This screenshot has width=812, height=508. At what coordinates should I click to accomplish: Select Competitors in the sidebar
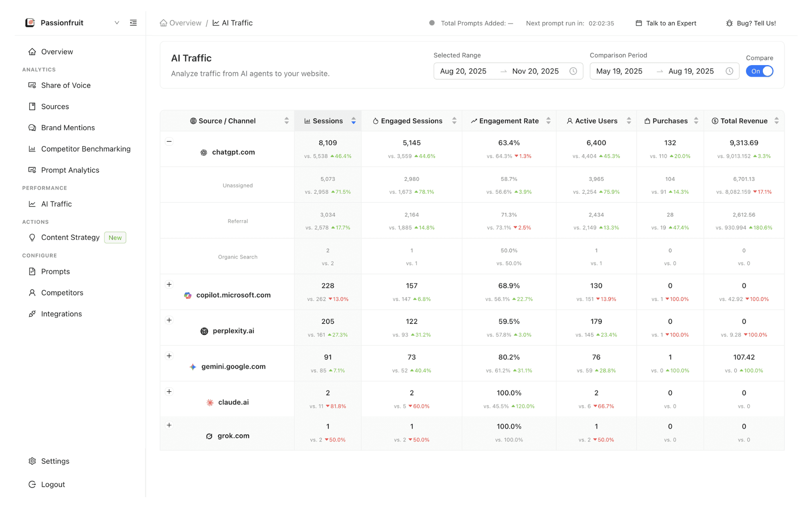(x=62, y=292)
